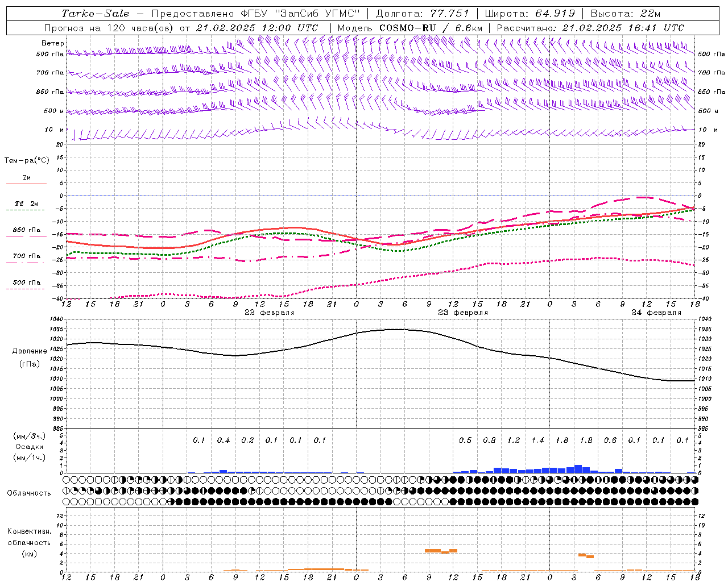Click 1010 on the right pressure axis
728x582 pixels.
tap(705, 379)
